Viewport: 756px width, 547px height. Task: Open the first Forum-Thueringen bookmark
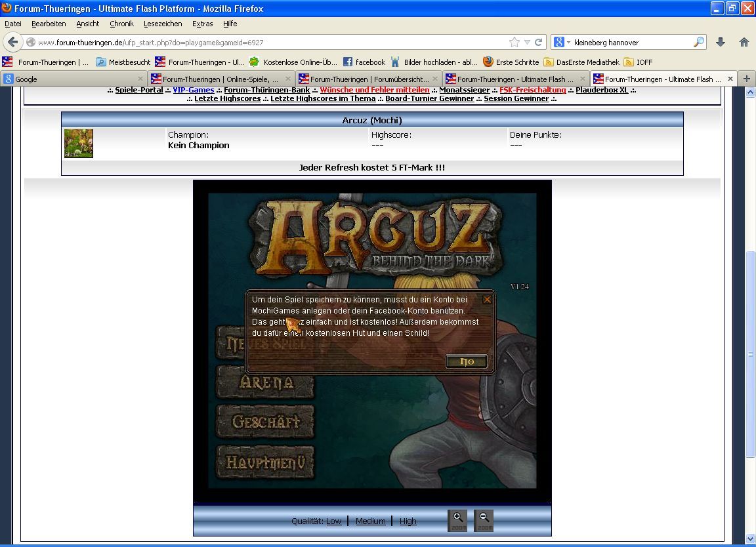point(45,62)
